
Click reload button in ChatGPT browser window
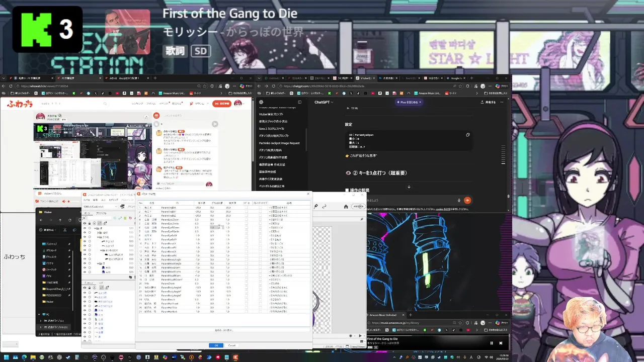pyautogui.click(x=273, y=86)
